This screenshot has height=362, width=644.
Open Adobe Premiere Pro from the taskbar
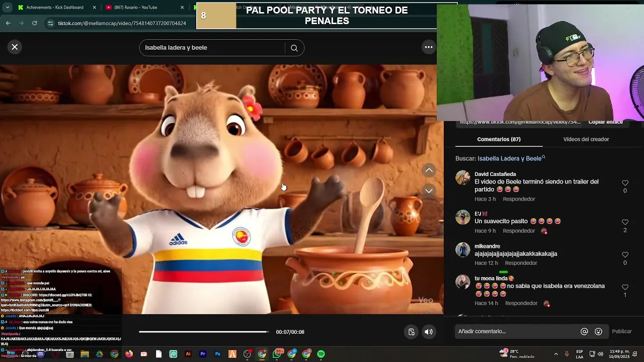click(x=203, y=354)
